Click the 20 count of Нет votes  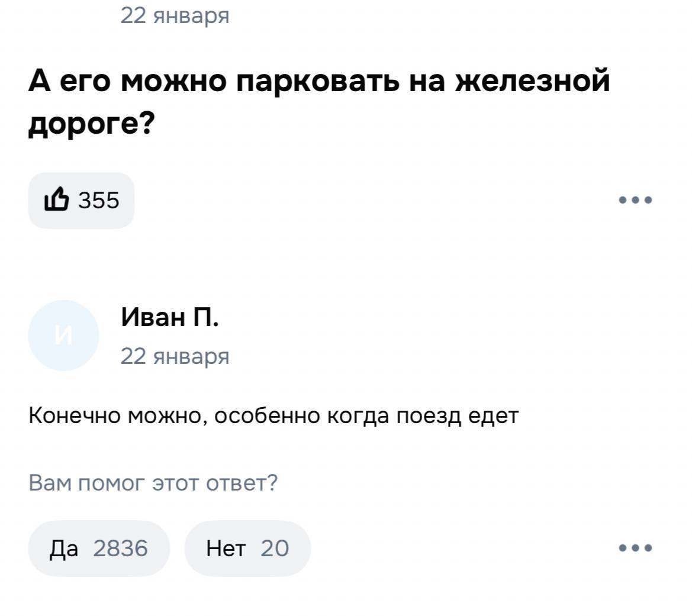pos(275,549)
